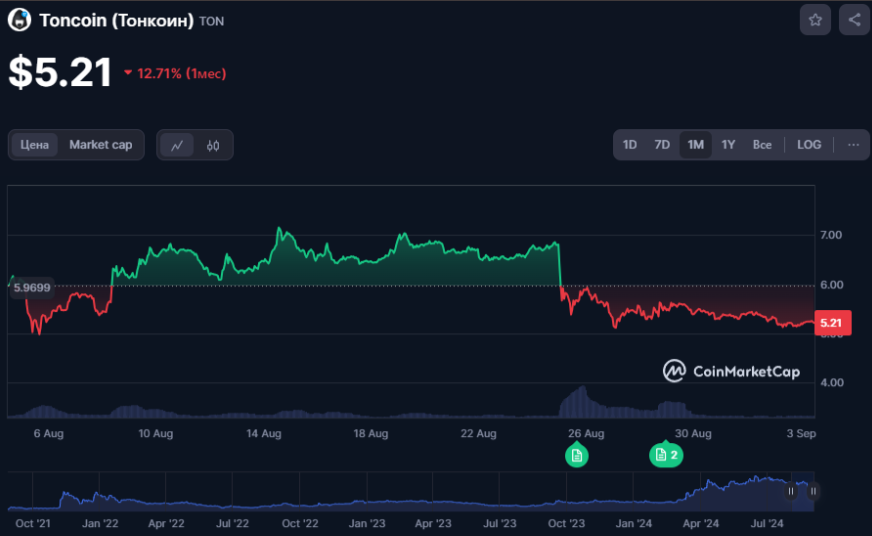Click the 5.9699 opening price label
Viewport: 872px width, 536px height.
tap(32, 288)
